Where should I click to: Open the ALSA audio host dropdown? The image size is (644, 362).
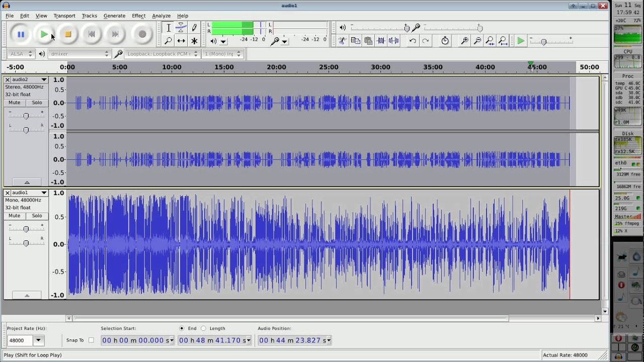click(x=21, y=54)
